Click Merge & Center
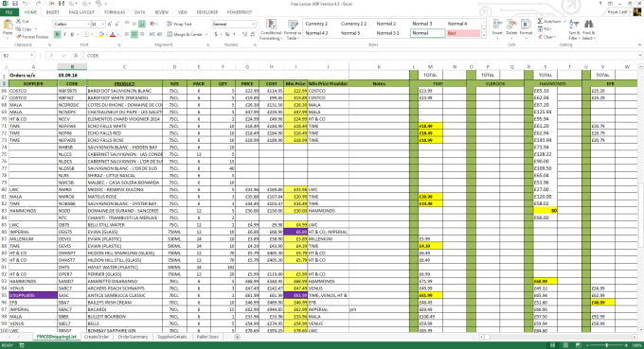 tap(185, 34)
